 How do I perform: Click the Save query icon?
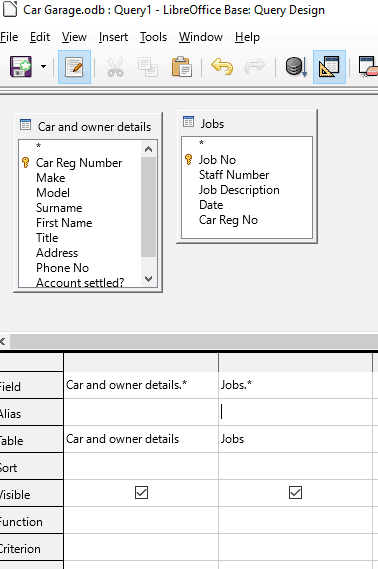coord(21,67)
